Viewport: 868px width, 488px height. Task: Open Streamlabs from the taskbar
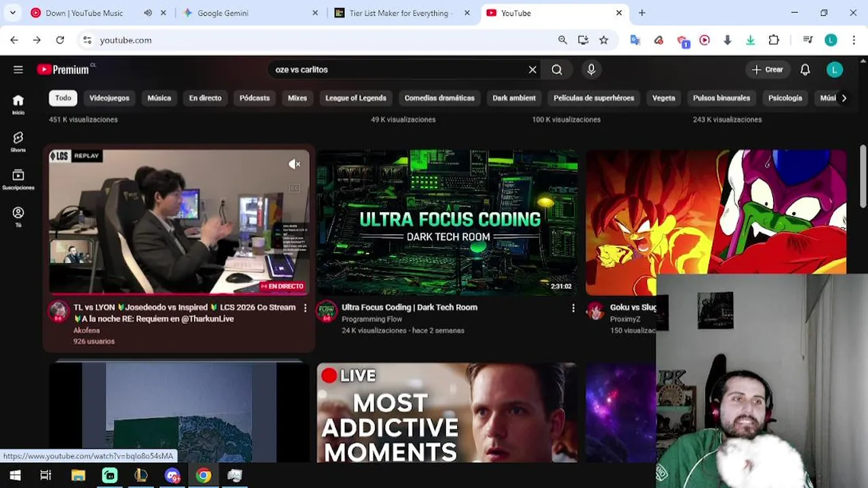click(110, 475)
